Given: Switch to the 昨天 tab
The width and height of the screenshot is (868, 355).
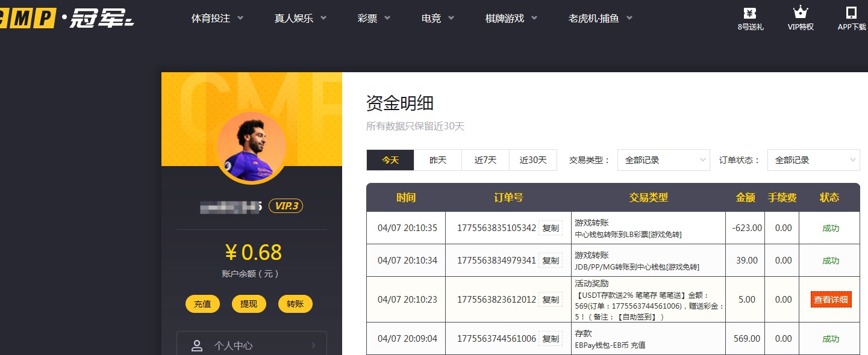Looking at the screenshot, I should (x=437, y=160).
